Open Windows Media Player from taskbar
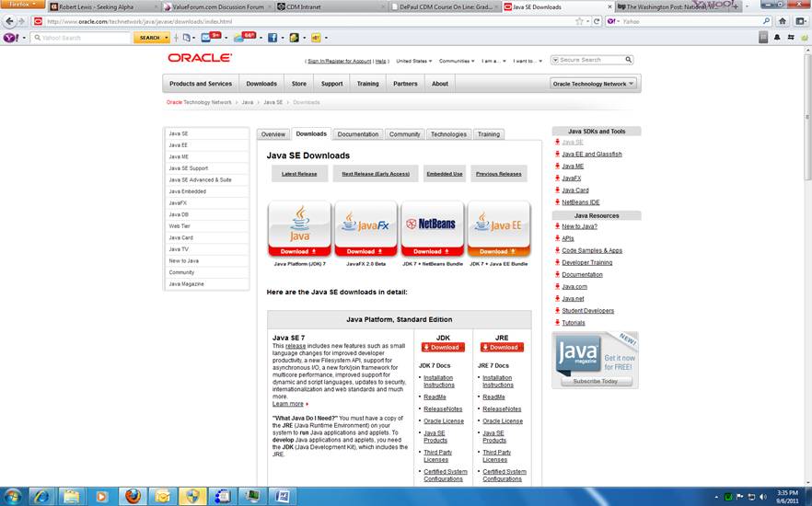This screenshot has height=506, width=812. tap(101, 497)
